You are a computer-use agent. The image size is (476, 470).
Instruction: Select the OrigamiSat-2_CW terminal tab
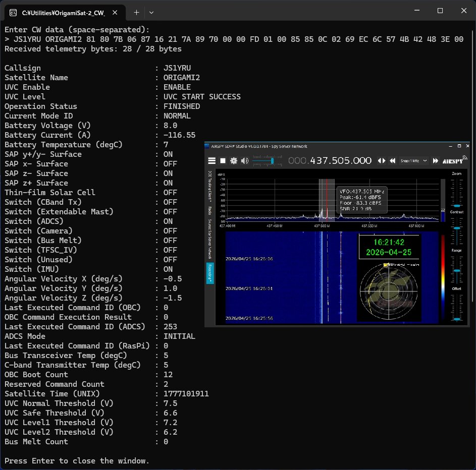63,13
